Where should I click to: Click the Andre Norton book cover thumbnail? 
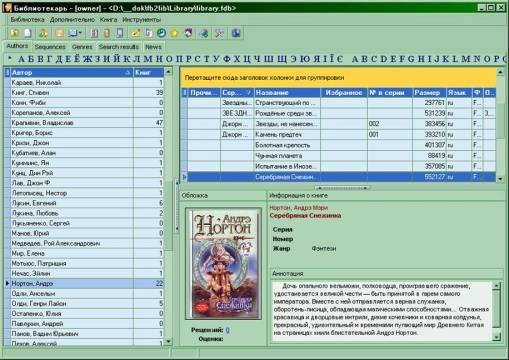click(223, 264)
